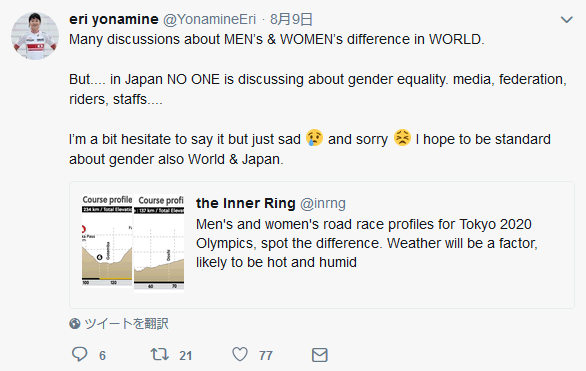Click the retweet count 21
The height and width of the screenshot is (371, 586).
pos(185,355)
